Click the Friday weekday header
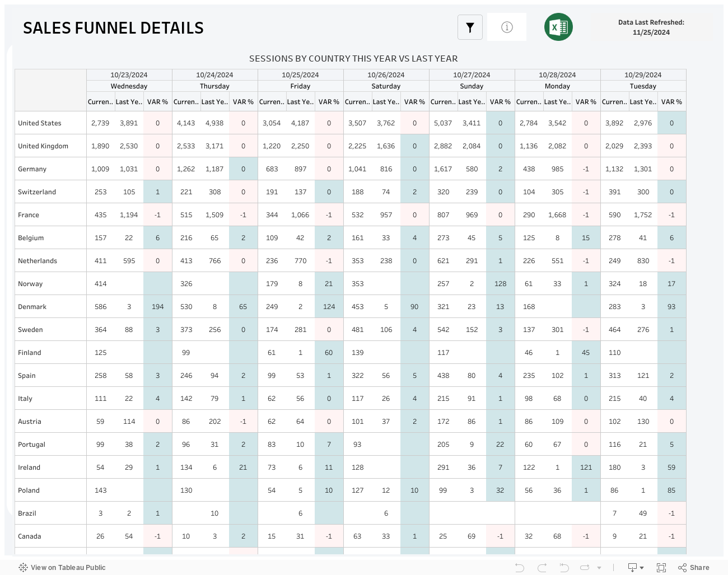Viewport: 728px width, 575px height. pyautogui.click(x=300, y=86)
